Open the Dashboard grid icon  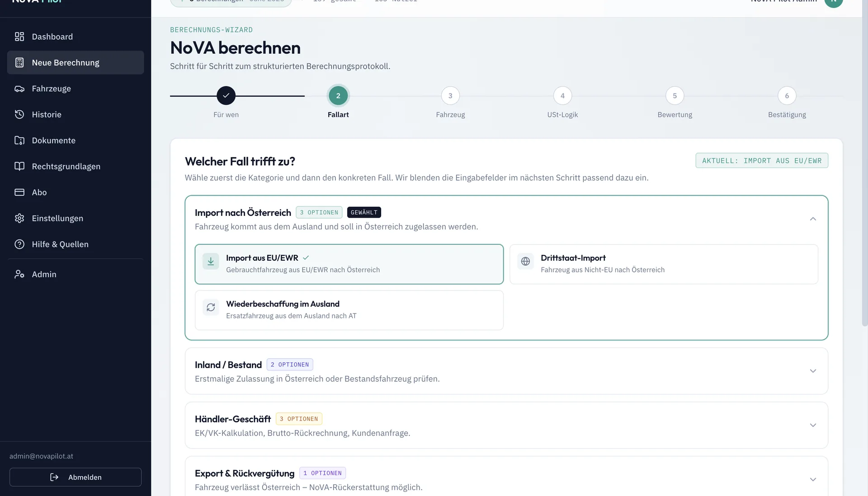[19, 37]
